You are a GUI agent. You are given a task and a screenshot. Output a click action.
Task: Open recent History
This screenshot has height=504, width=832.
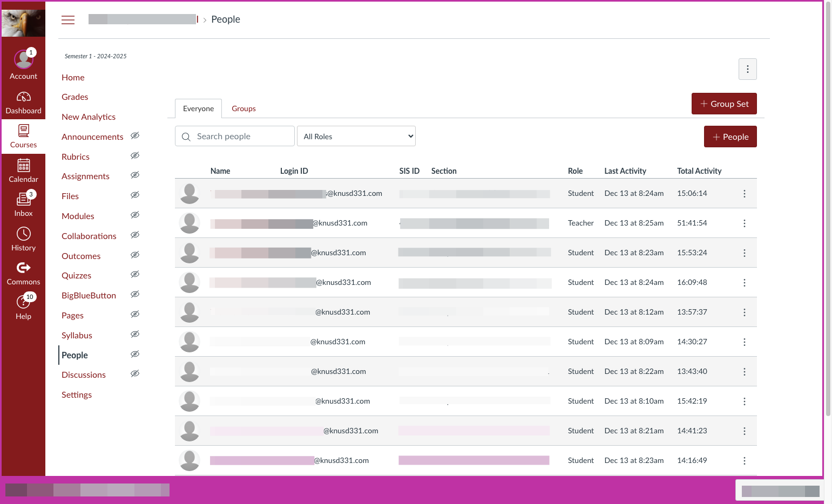click(x=23, y=239)
